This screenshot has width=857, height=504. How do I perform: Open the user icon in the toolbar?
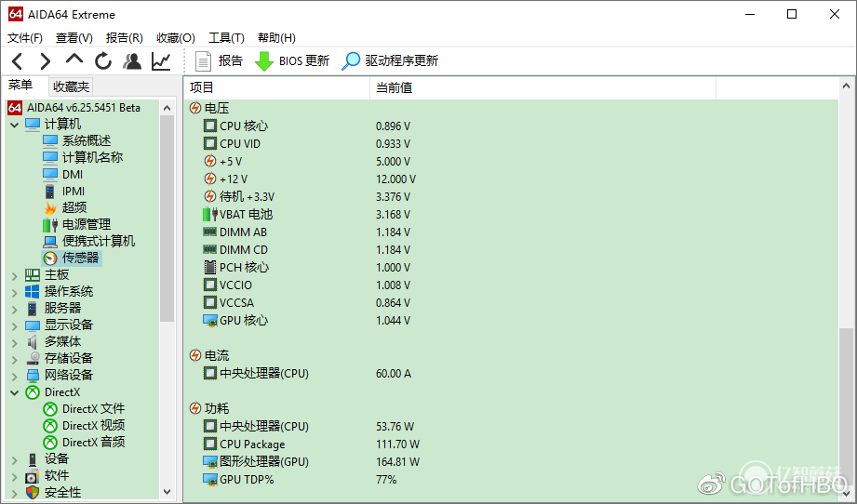click(x=132, y=60)
